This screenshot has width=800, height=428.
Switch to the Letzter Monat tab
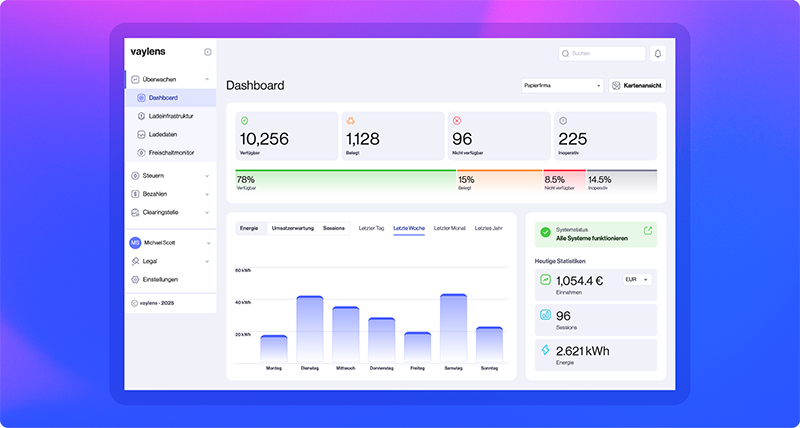coord(449,228)
